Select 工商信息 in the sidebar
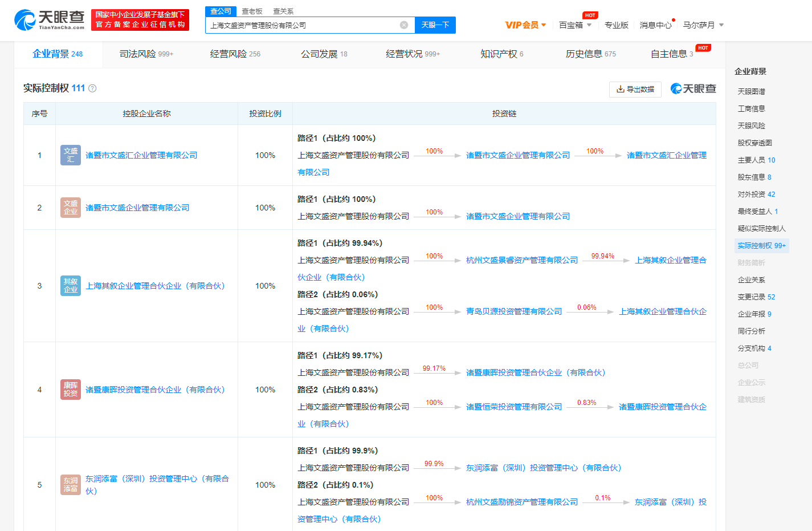812x531 pixels. point(752,108)
